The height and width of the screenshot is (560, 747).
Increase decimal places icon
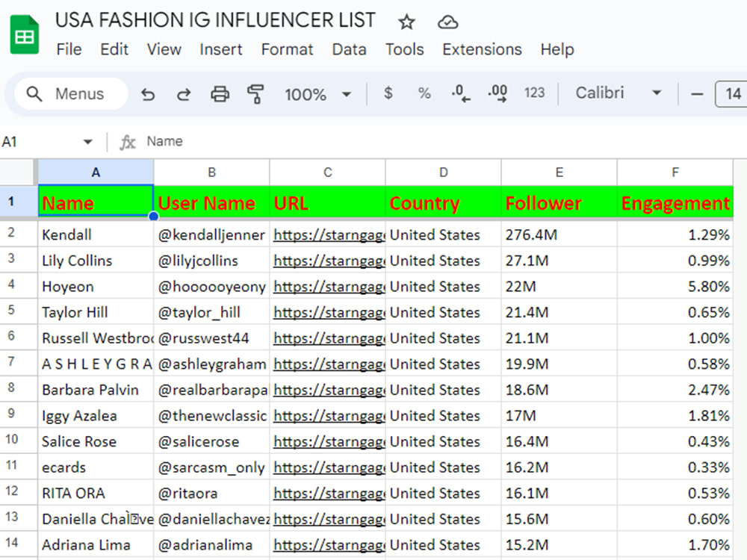tap(498, 93)
